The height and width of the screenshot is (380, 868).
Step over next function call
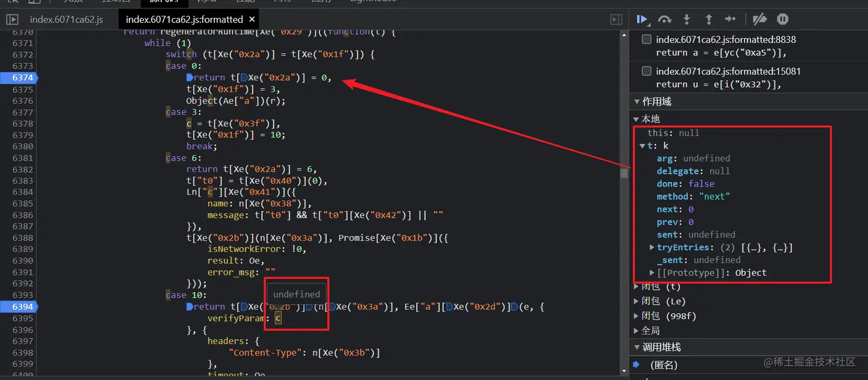pyautogui.click(x=665, y=20)
